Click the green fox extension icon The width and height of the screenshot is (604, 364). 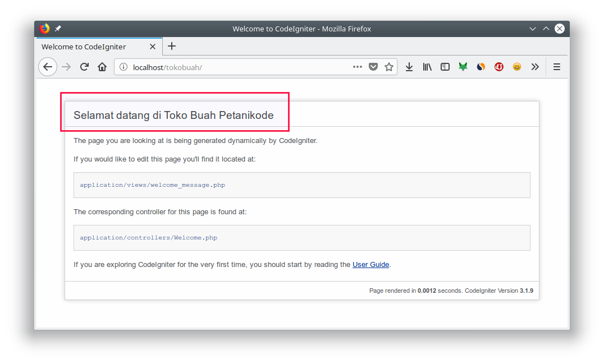(463, 67)
